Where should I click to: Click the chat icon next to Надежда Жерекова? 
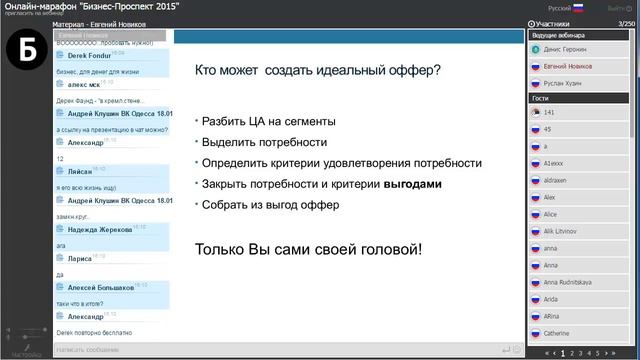[x=60, y=229]
